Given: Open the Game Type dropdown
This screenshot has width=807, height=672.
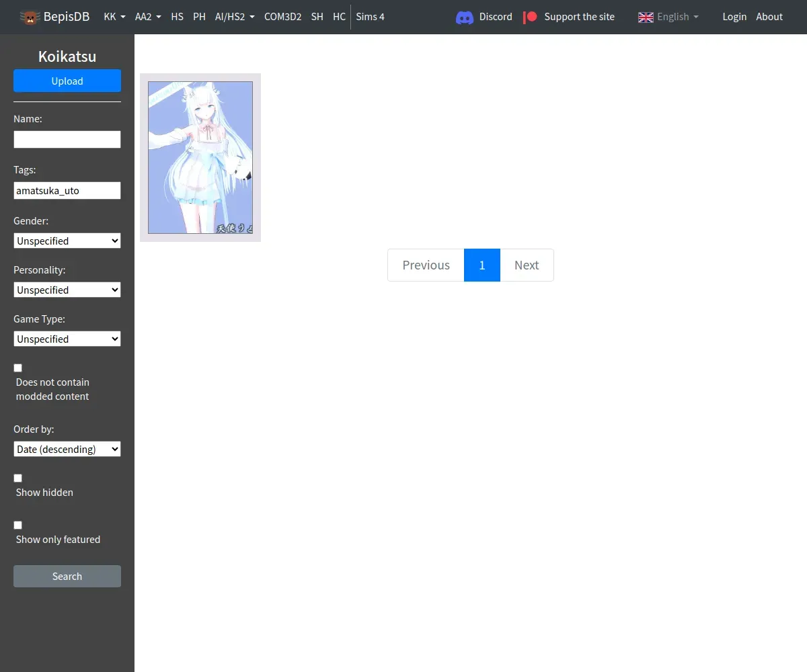Looking at the screenshot, I should click(x=67, y=339).
